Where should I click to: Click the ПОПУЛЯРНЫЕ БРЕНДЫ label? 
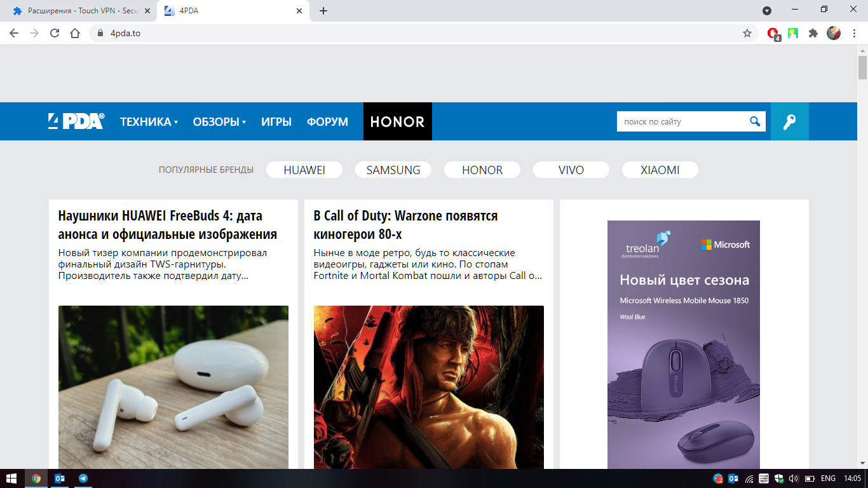click(206, 170)
